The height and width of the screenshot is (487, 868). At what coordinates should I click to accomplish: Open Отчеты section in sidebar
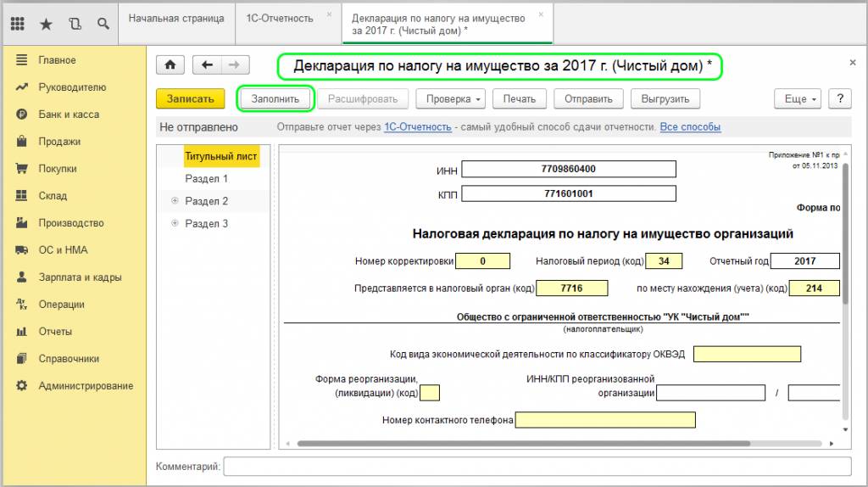click(x=55, y=332)
